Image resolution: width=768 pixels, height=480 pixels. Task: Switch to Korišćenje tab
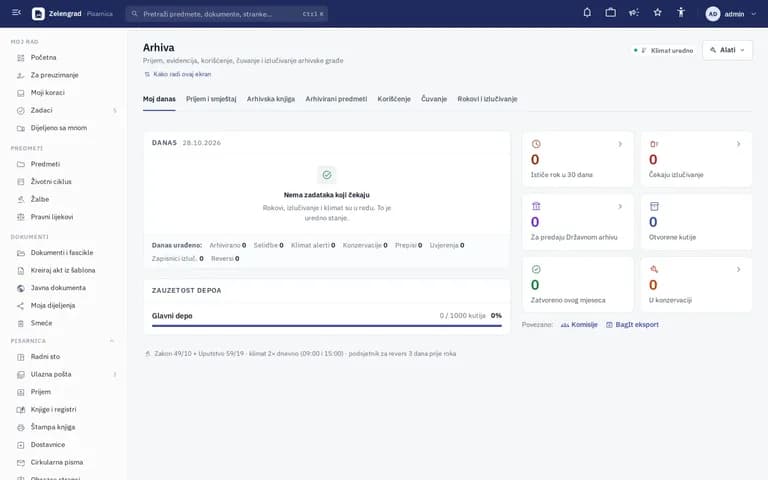point(394,99)
